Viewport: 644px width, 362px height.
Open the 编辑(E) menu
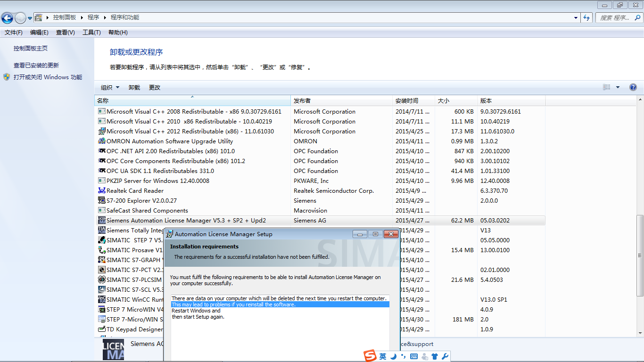[39, 33]
